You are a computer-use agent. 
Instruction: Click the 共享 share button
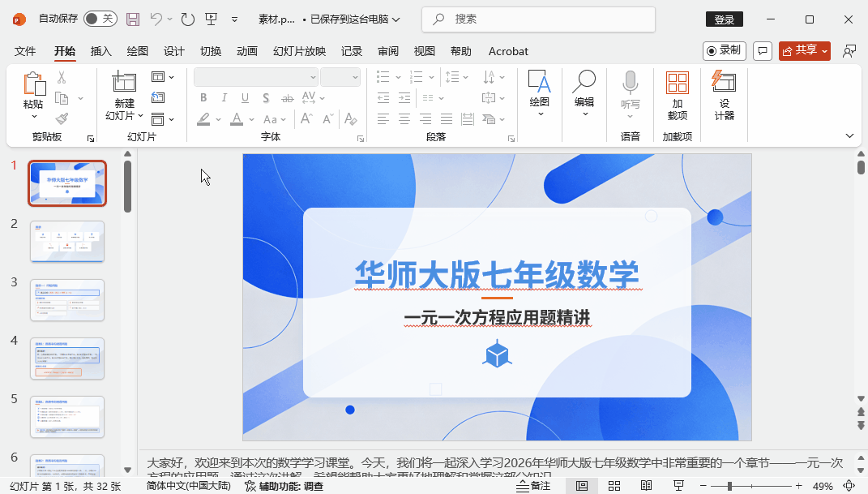click(x=804, y=51)
